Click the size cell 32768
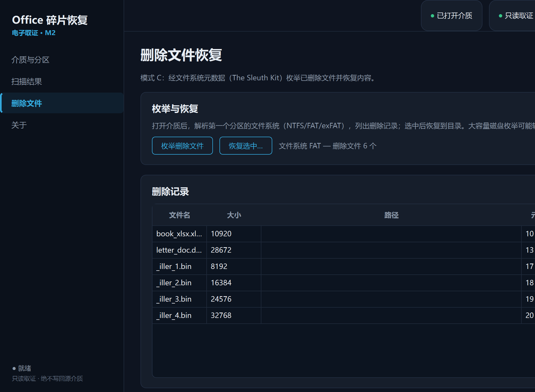The width and height of the screenshot is (535, 392). tap(234, 316)
